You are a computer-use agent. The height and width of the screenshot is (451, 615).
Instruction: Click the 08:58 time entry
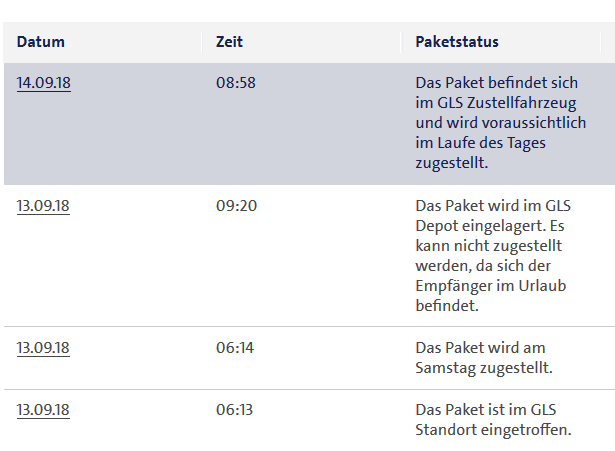(x=236, y=83)
